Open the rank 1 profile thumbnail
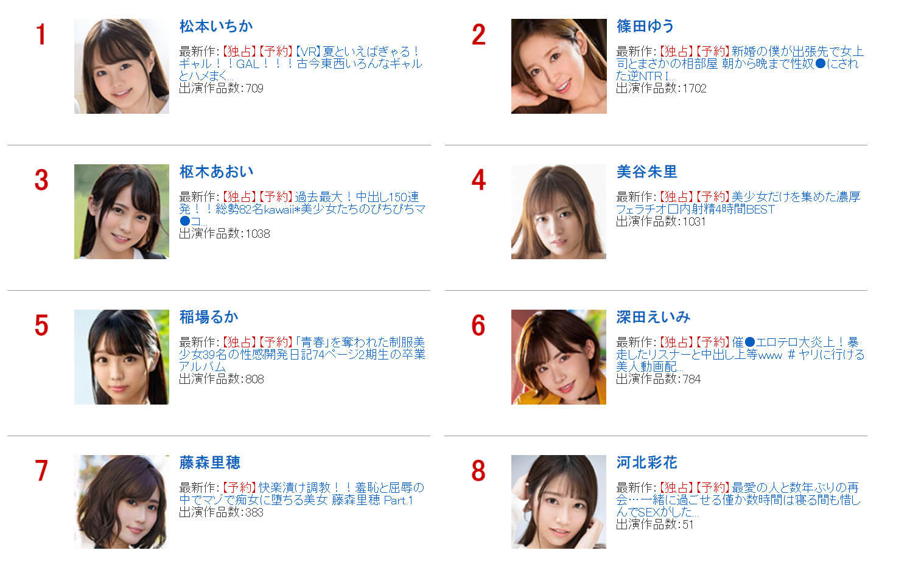Screen dimensions: 924x567 point(122,66)
